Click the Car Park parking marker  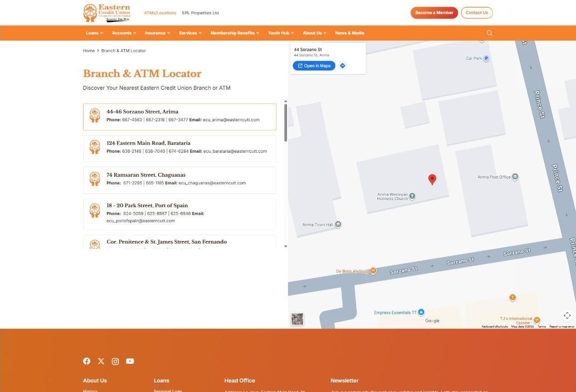(x=486, y=58)
